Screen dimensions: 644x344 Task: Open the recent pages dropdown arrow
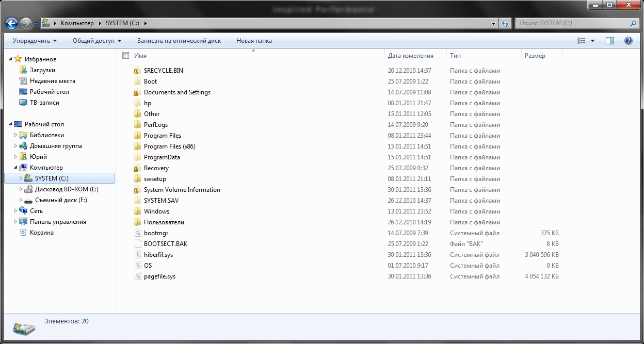pos(37,24)
